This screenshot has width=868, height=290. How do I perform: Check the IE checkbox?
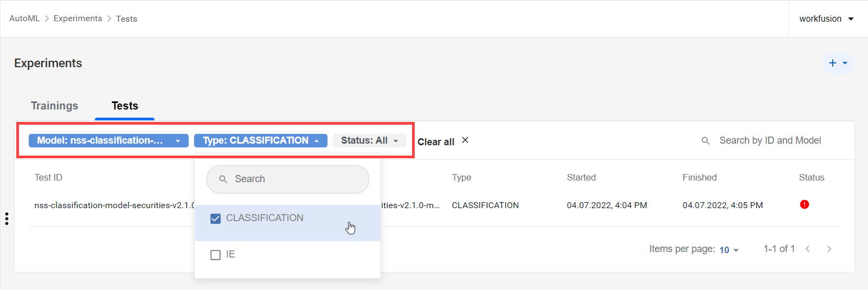(x=215, y=255)
